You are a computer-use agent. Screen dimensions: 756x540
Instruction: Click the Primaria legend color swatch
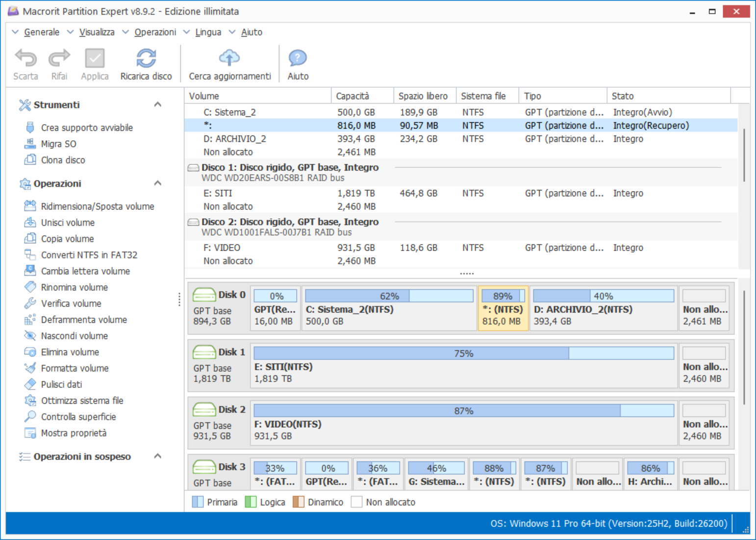point(198,502)
